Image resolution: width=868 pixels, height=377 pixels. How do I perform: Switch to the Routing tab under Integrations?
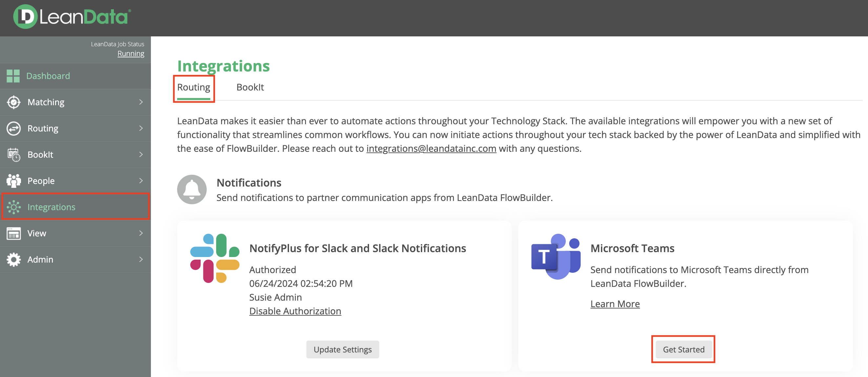194,88
